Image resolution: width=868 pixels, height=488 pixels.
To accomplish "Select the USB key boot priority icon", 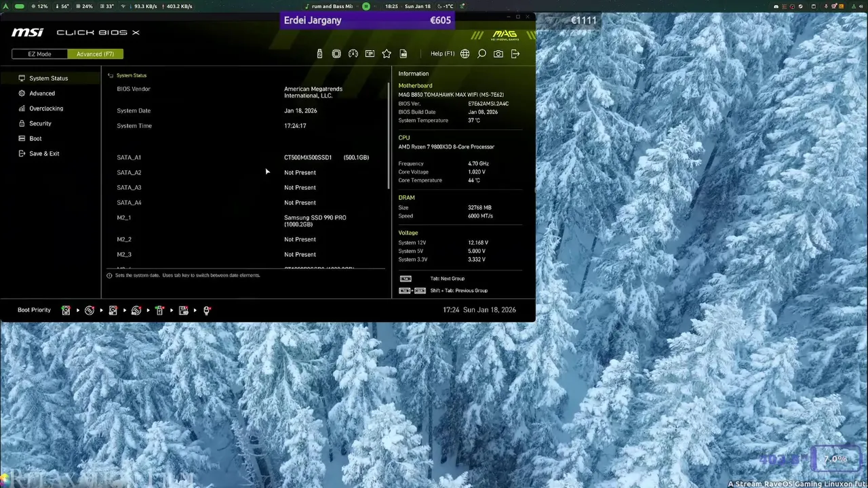I will [x=159, y=310].
